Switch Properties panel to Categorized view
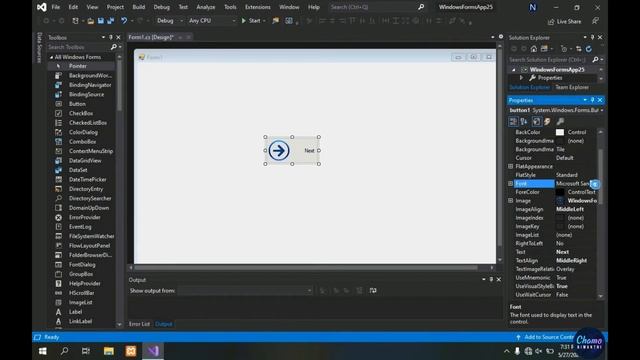 [x=513, y=121]
